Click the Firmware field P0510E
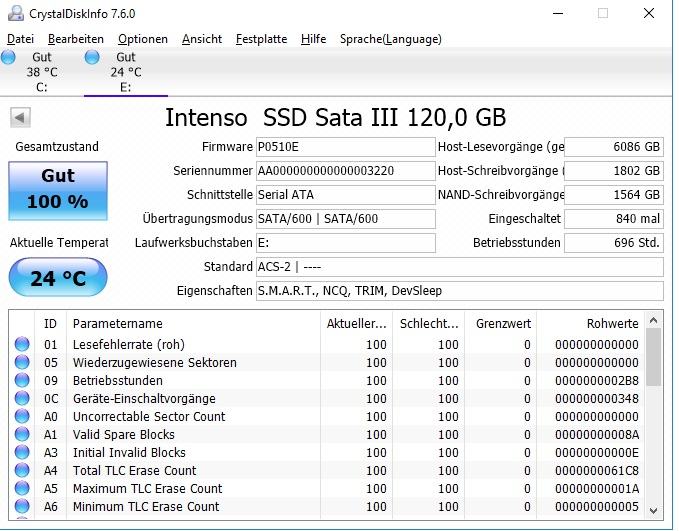Image resolution: width=679 pixels, height=531 pixels. pos(346,147)
